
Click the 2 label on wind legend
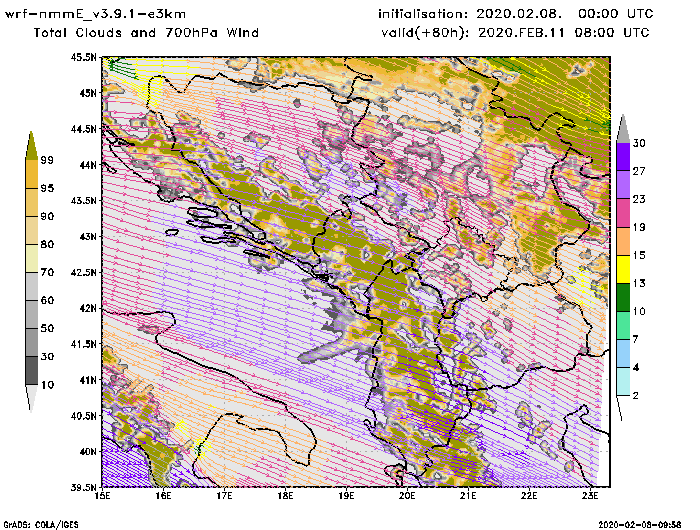(x=636, y=396)
